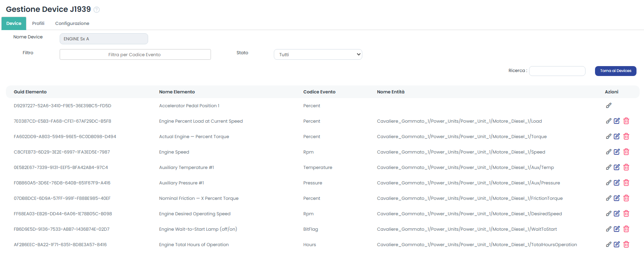Sort table by Codice Evento header

pyautogui.click(x=319, y=92)
